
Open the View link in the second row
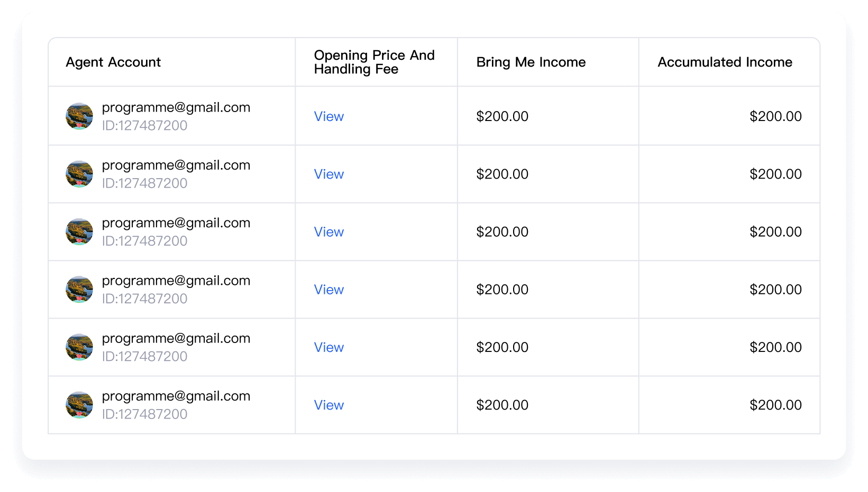[x=329, y=174]
